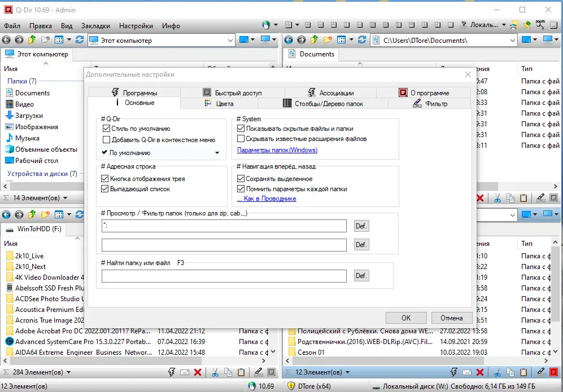
Task: Click back arrow in WinToHDD pane toolbar
Action: click(6, 215)
